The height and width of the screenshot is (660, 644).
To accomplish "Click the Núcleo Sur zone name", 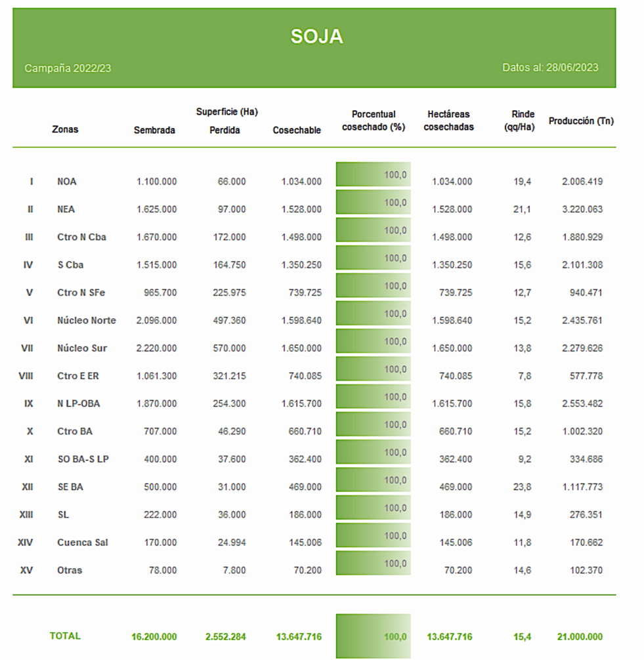I will (x=82, y=348).
